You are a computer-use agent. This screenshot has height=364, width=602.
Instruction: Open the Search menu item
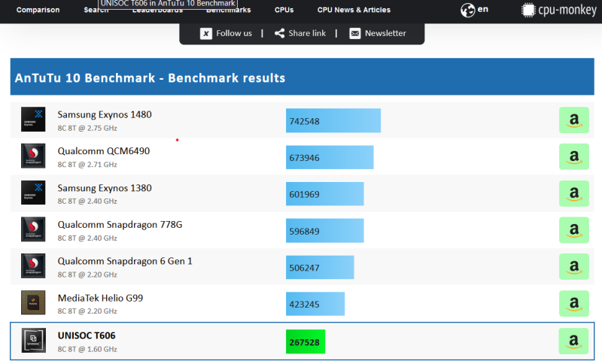[x=96, y=11]
